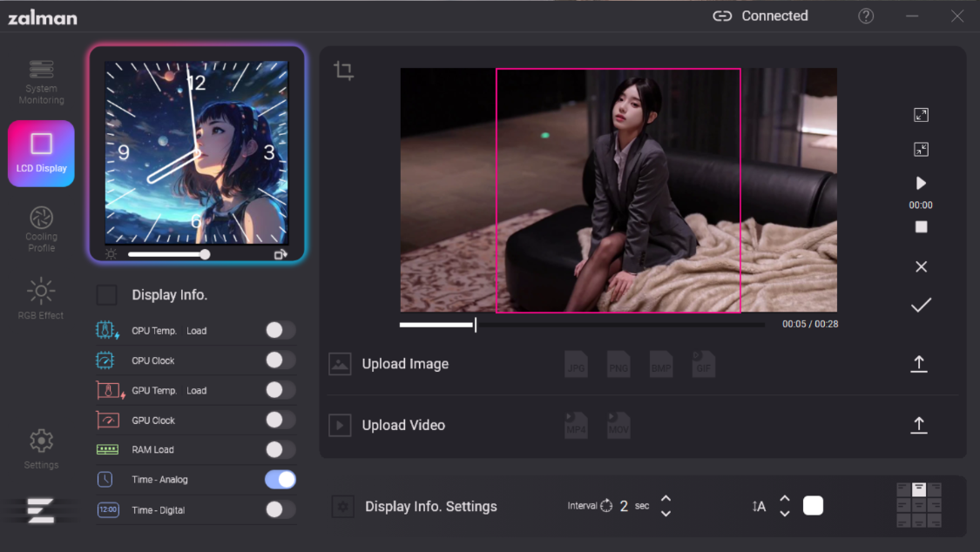980x552 pixels.
Task: Click the GPU Temp. thermometer icon
Action: (x=110, y=390)
